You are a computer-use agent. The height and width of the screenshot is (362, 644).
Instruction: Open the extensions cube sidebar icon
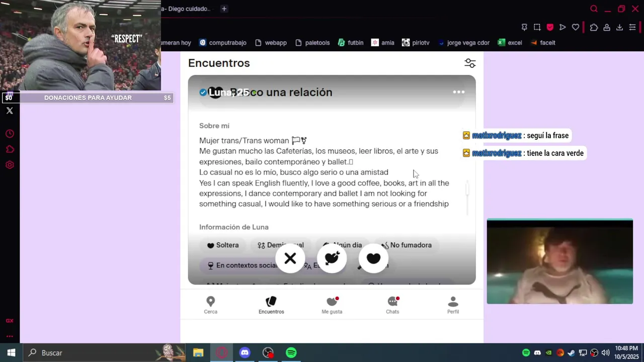10,149
